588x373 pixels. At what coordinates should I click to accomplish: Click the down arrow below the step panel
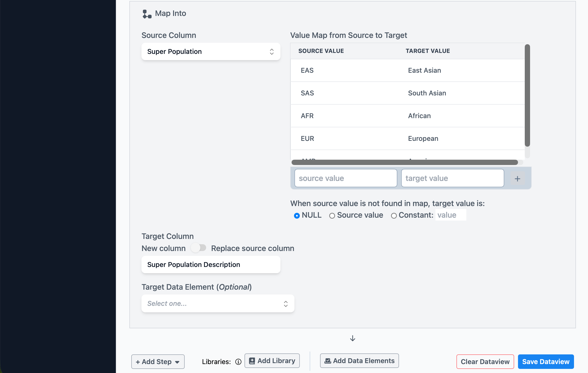point(352,338)
